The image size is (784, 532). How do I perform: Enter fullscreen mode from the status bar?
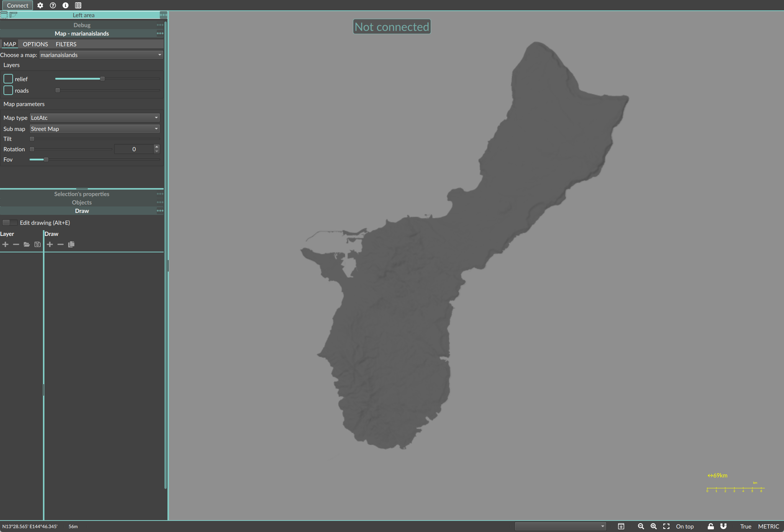pyautogui.click(x=666, y=526)
